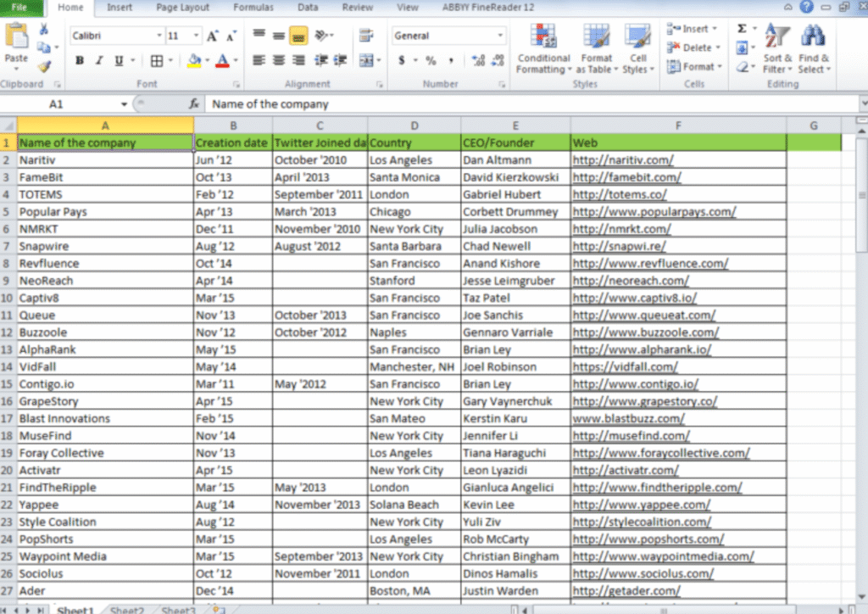
Task: Switch to the Page Layout tab
Action: [183, 7]
